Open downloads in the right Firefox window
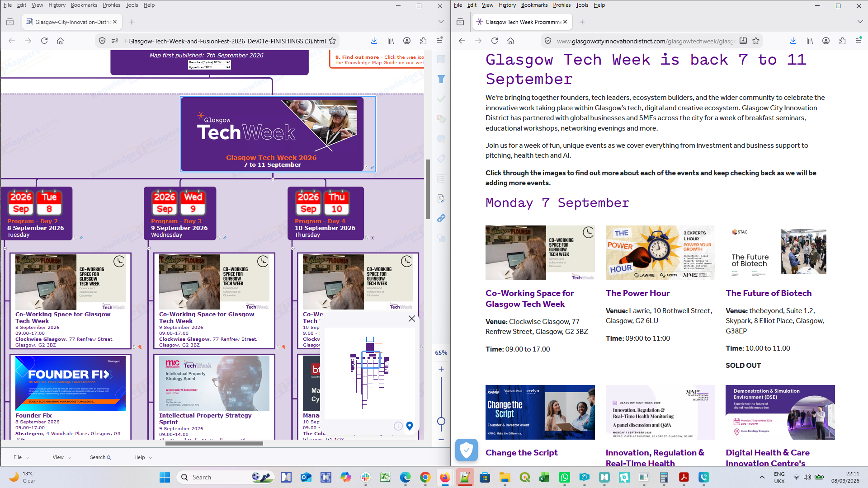The height and width of the screenshot is (488, 868). click(793, 41)
